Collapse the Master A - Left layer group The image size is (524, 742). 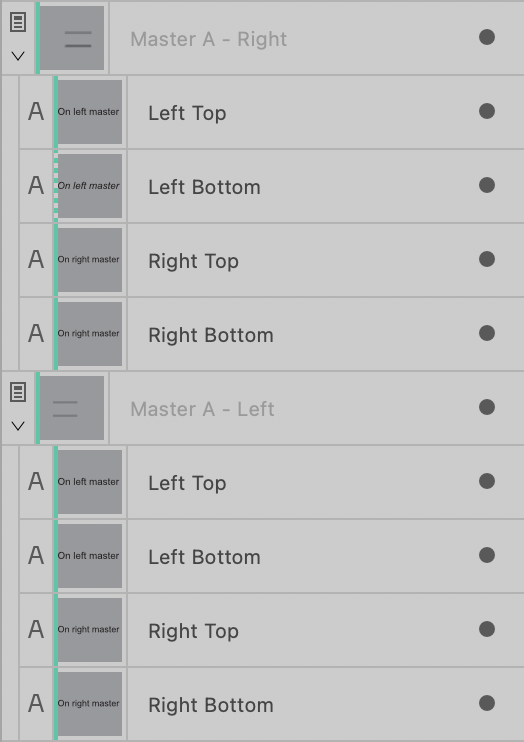click(18, 426)
